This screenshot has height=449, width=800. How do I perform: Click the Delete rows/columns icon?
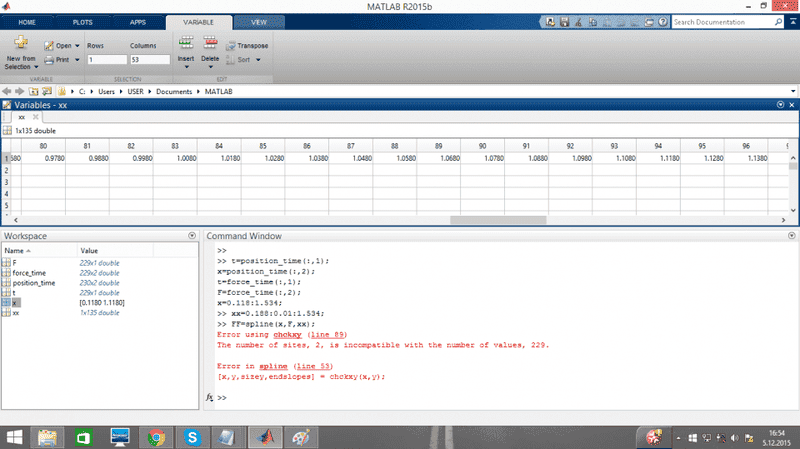tap(210, 44)
